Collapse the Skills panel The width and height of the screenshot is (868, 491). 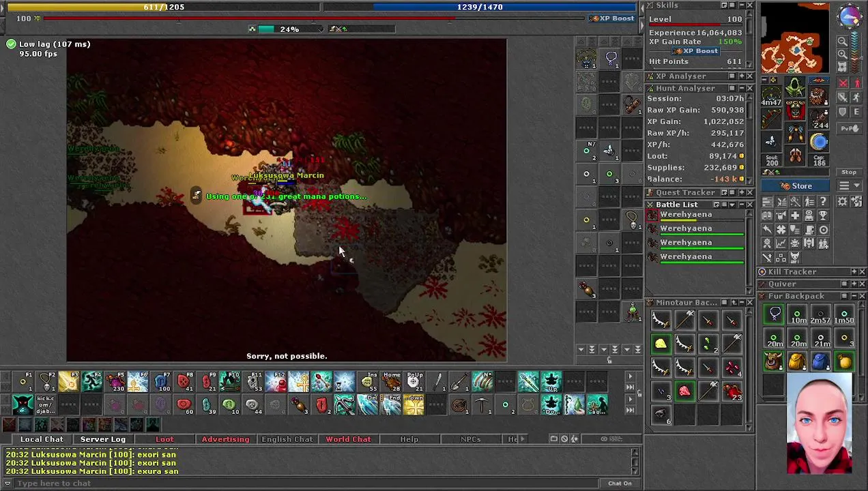(x=741, y=5)
